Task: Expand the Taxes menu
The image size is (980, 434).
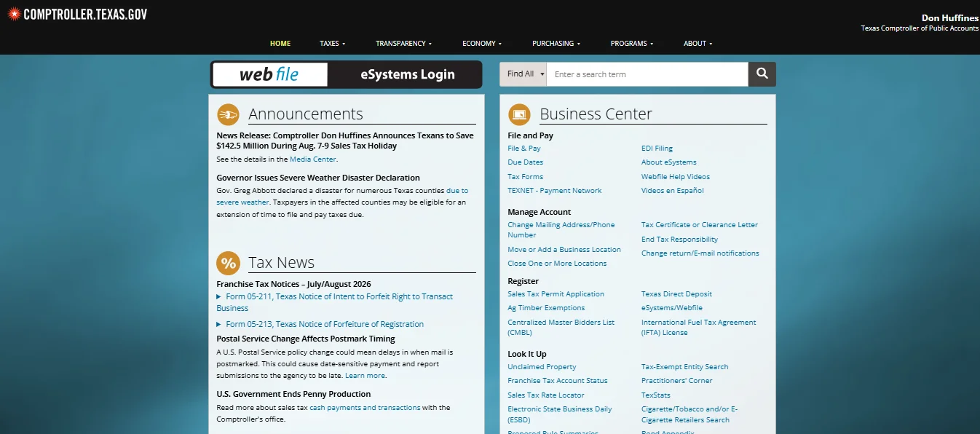Action: [x=332, y=44]
